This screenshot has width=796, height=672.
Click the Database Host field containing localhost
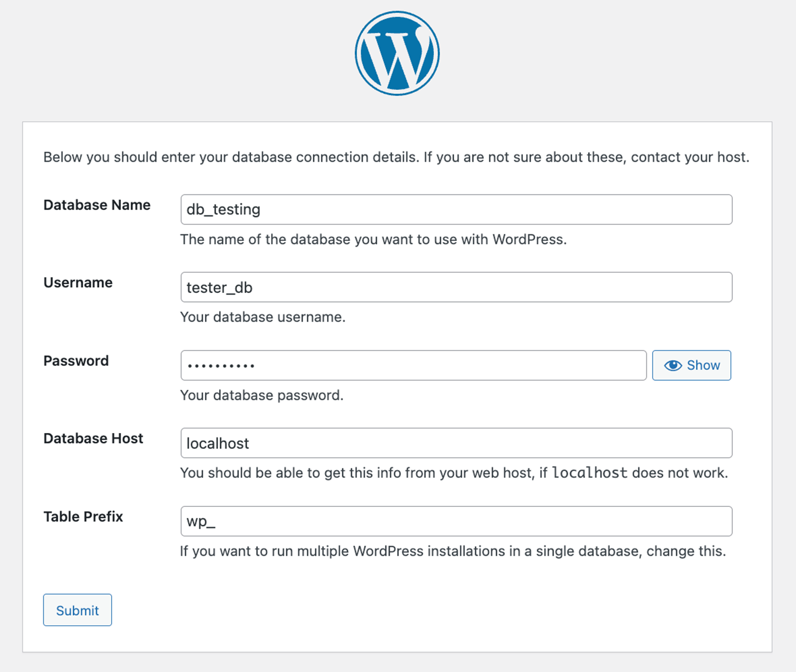click(x=456, y=443)
